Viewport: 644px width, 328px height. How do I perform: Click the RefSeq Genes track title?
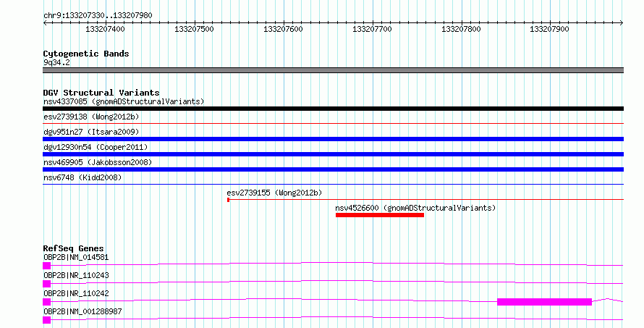(73, 248)
